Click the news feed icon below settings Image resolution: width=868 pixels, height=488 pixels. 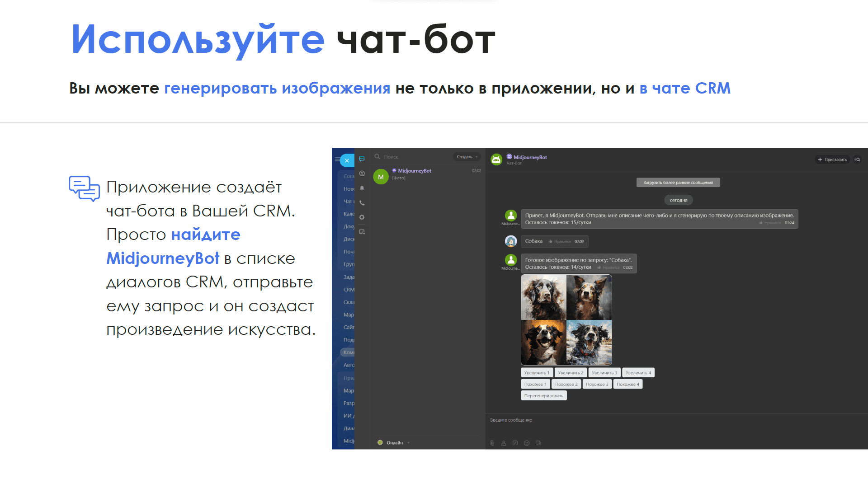coord(362,232)
